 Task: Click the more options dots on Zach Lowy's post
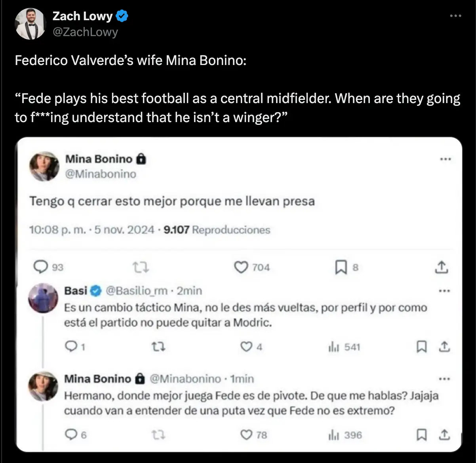[x=455, y=16]
